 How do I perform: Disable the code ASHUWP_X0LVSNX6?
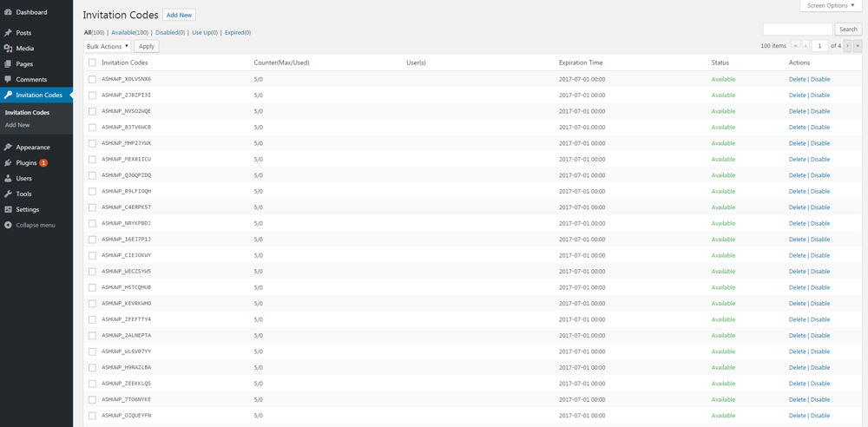pos(820,79)
